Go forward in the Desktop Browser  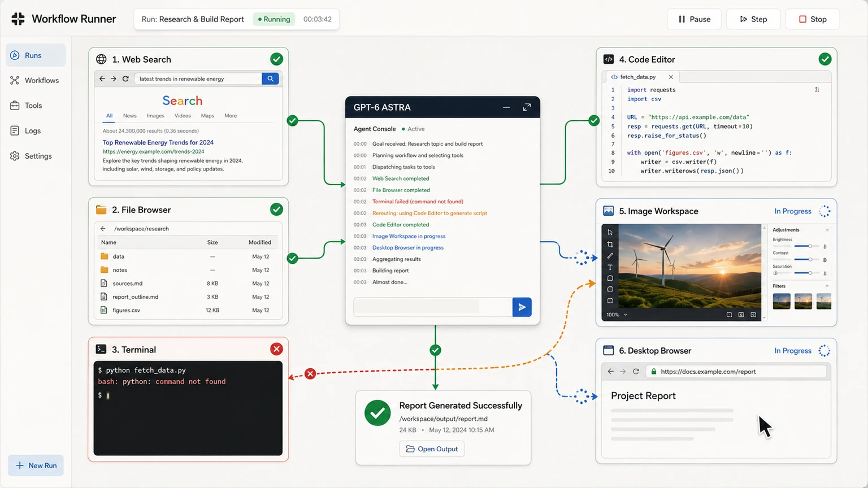623,372
